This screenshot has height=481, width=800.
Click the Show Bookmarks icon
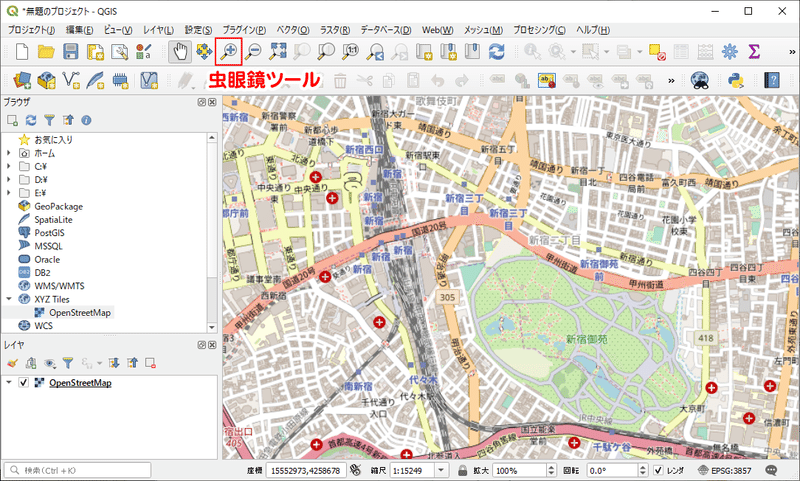click(472, 51)
